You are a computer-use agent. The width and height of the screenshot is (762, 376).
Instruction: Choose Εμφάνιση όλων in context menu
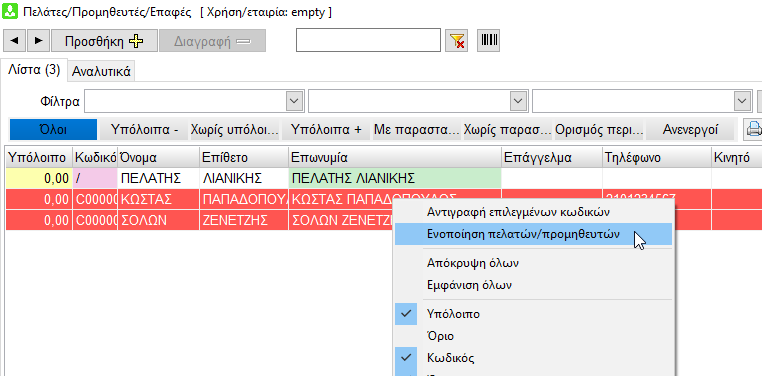(533, 285)
